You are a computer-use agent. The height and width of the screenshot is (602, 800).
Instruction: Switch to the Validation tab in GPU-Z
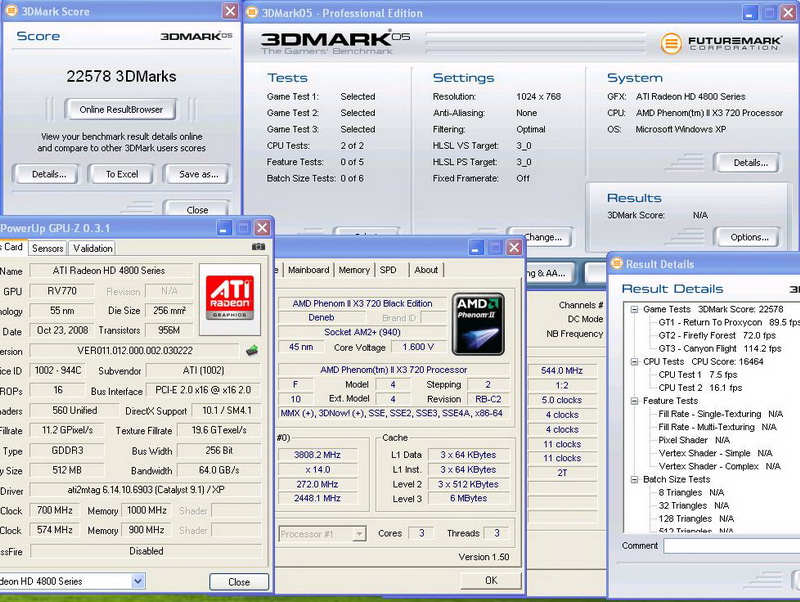click(92, 248)
